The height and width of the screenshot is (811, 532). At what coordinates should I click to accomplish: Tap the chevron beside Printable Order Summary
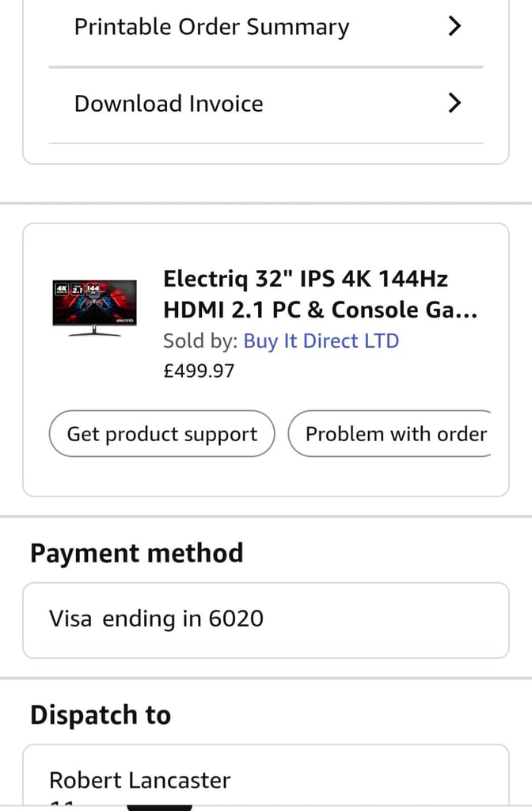[x=454, y=27]
